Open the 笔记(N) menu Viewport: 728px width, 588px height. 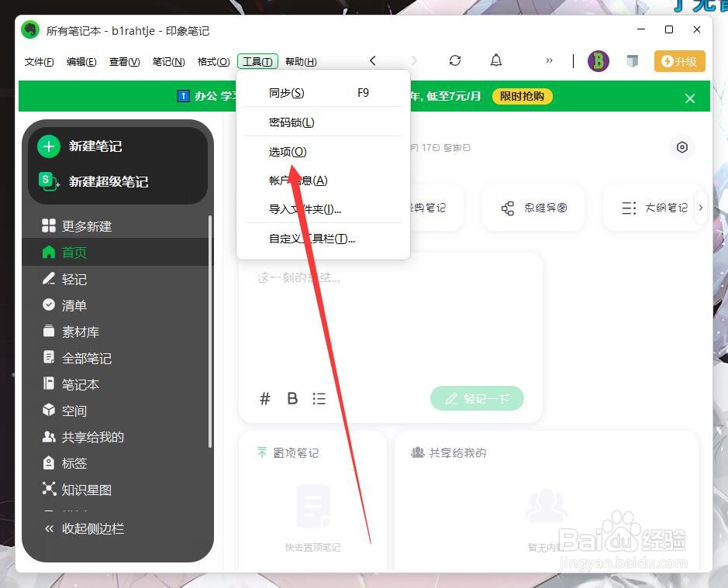pos(168,62)
